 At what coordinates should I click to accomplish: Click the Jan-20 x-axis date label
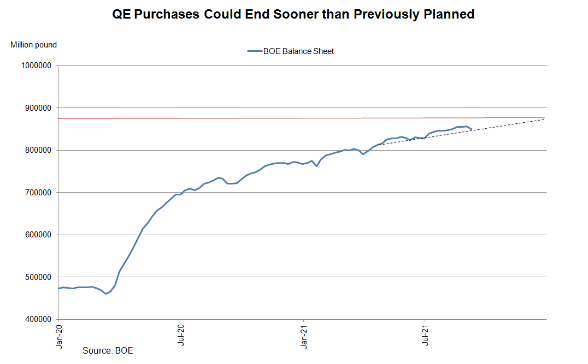pos(59,337)
